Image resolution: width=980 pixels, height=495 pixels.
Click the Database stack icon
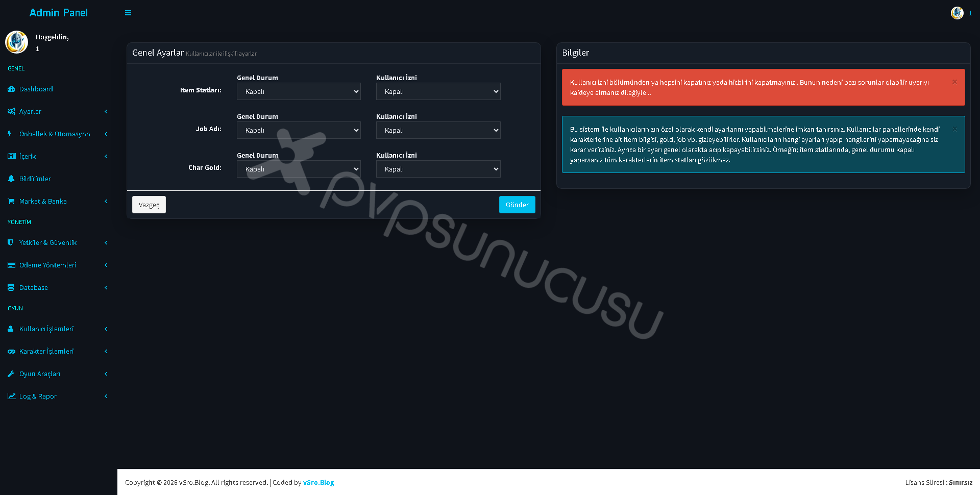(11, 288)
